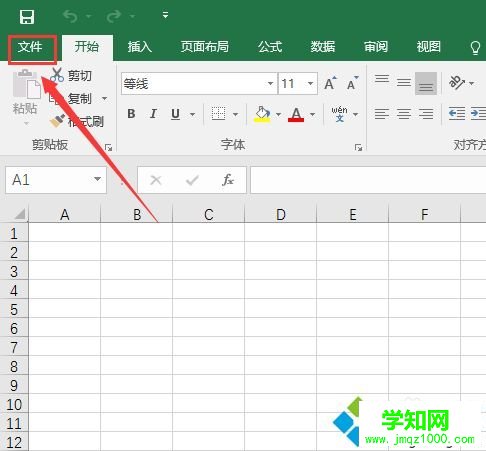Switch to the 开始 (Home) tab
The width and height of the screenshot is (486, 451).
[x=87, y=47]
